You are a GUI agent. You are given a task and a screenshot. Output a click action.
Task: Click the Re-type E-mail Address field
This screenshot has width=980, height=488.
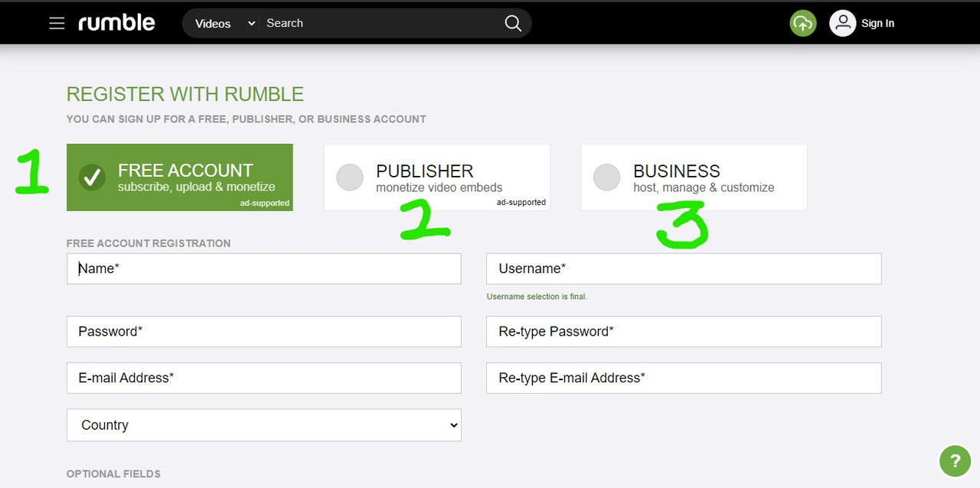(x=684, y=378)
